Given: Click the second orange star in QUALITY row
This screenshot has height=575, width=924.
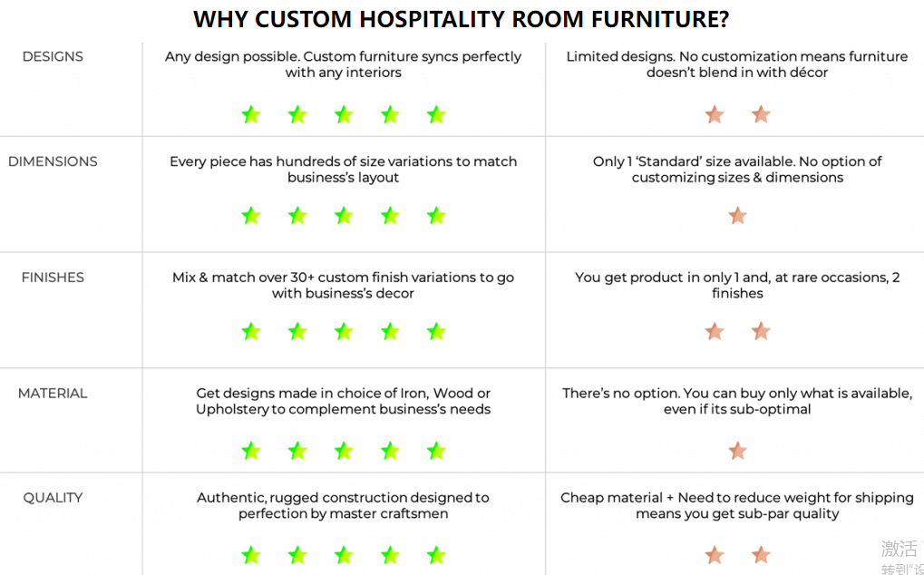Looking at the screenshot, I should [761, 555].
